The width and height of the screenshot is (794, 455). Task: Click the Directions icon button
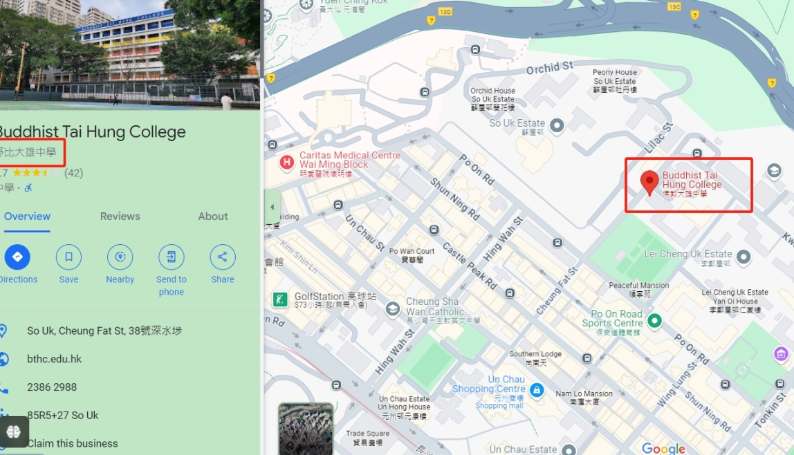(17, 257)
